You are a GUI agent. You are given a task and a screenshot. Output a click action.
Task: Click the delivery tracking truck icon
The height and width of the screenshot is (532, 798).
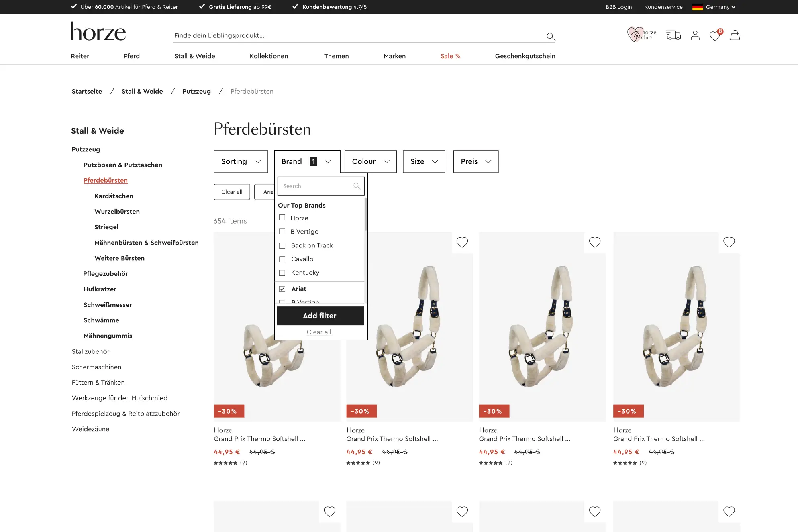tap(673, 35)
